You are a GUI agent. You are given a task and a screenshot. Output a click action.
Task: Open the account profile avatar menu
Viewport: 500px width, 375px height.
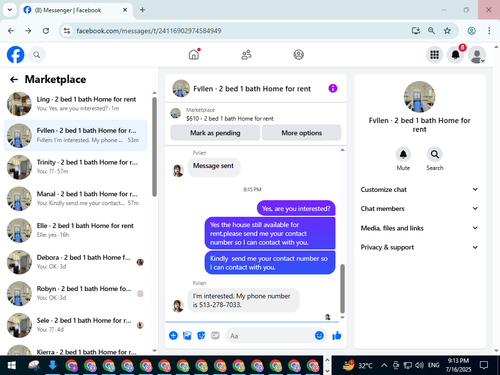477,55
